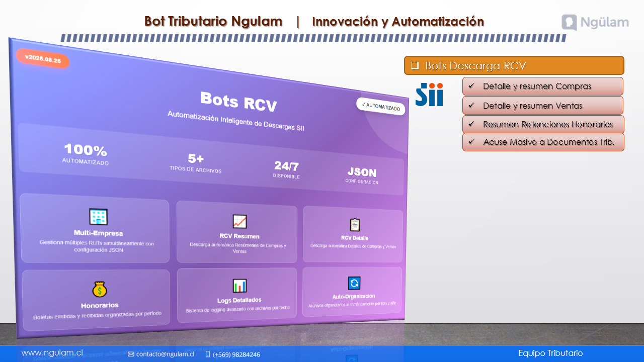Image resolution: width=644 pixels, height=362 pixels.
Task: Click the checkbox beside Bots Descarga RCV
Action: (415, 65)
